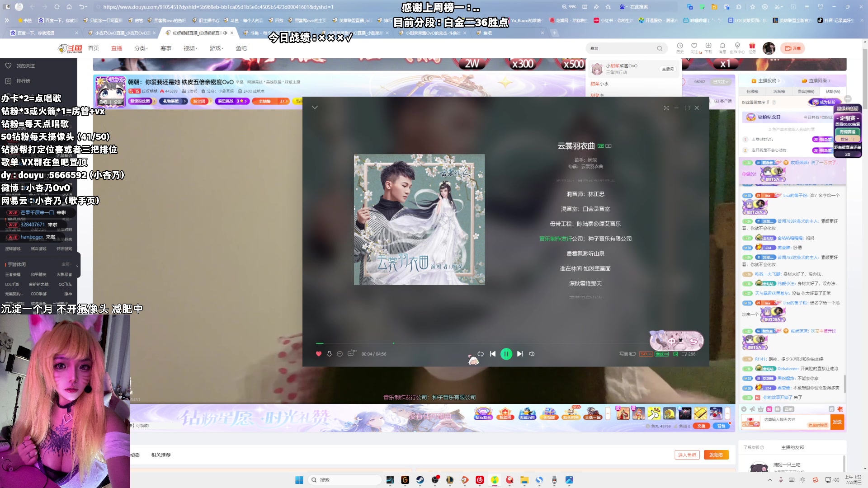
Task: Click the 开播 start streaming button
Action: [x=793, y=48]
